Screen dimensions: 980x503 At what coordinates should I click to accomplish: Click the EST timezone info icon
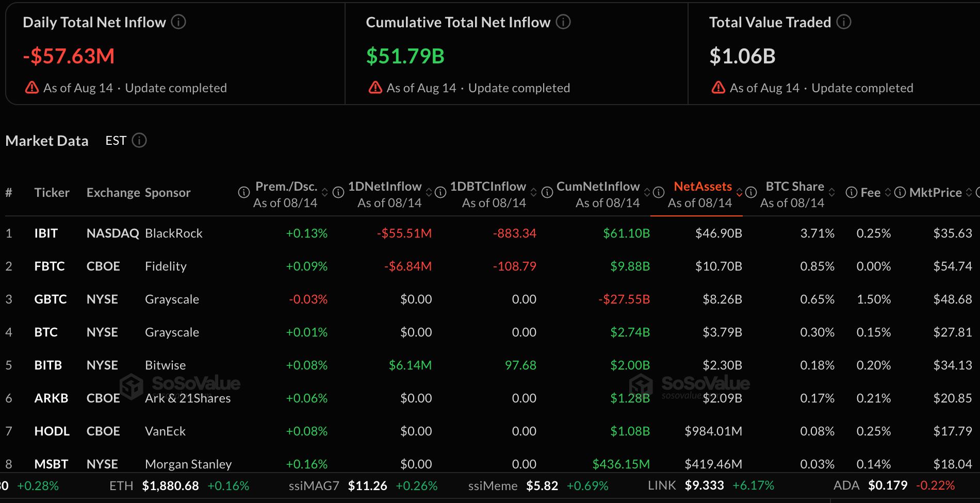[x=139, y=140]
